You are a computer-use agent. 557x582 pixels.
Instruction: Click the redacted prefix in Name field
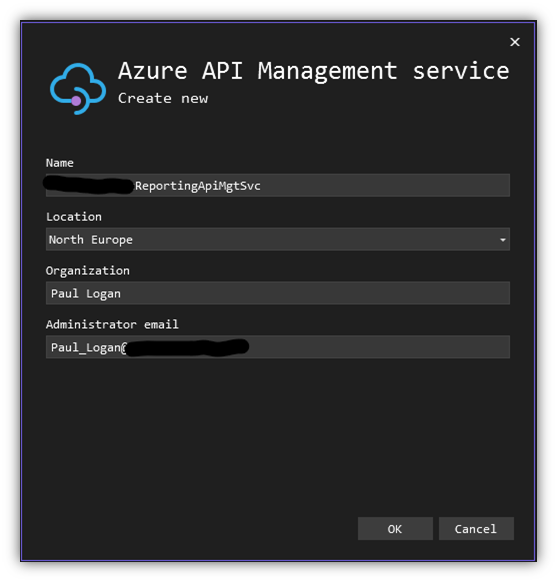click(88, 186)
